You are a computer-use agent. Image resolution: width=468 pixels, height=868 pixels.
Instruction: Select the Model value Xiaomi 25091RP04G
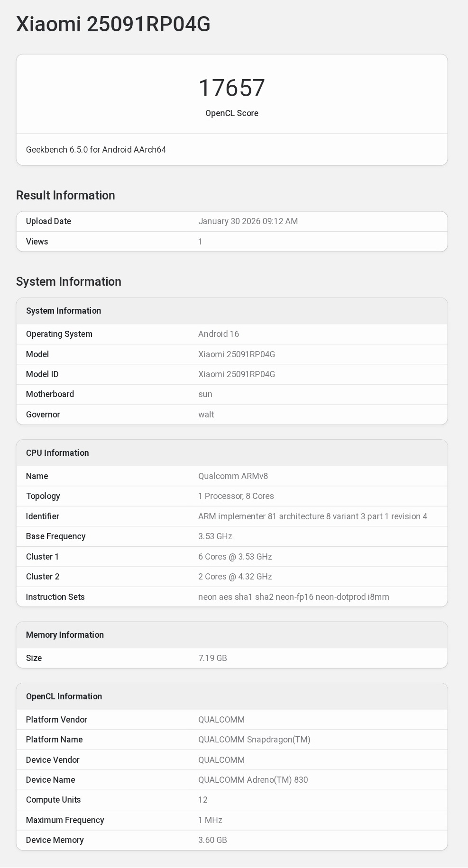237,354
